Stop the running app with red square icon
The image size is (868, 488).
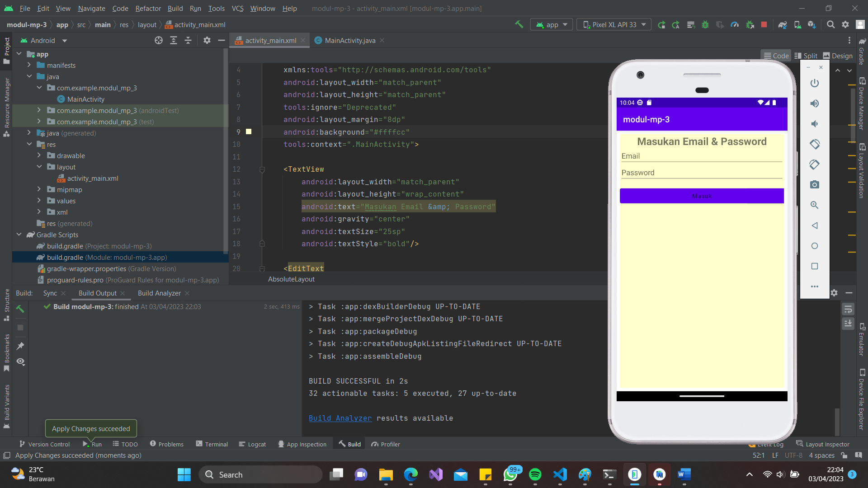coord(764,24)
